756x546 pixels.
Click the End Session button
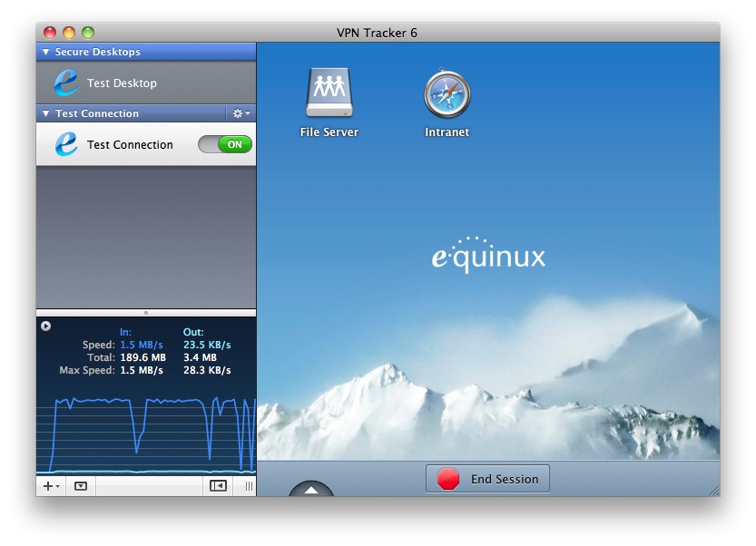click(488, 479)
